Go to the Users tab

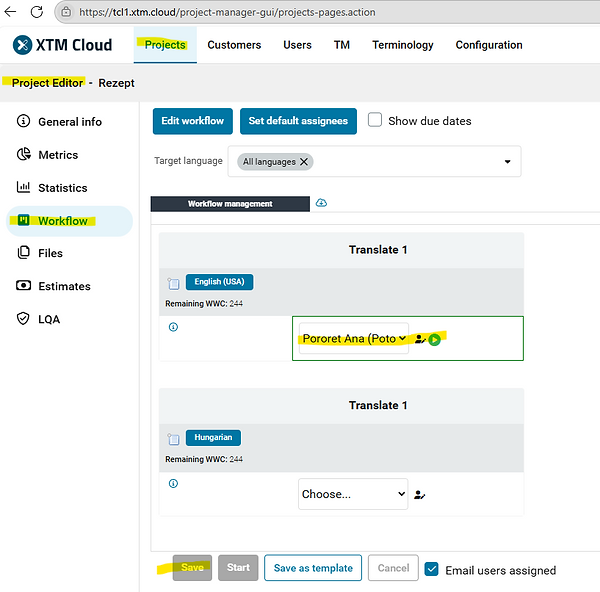point(297,45)
